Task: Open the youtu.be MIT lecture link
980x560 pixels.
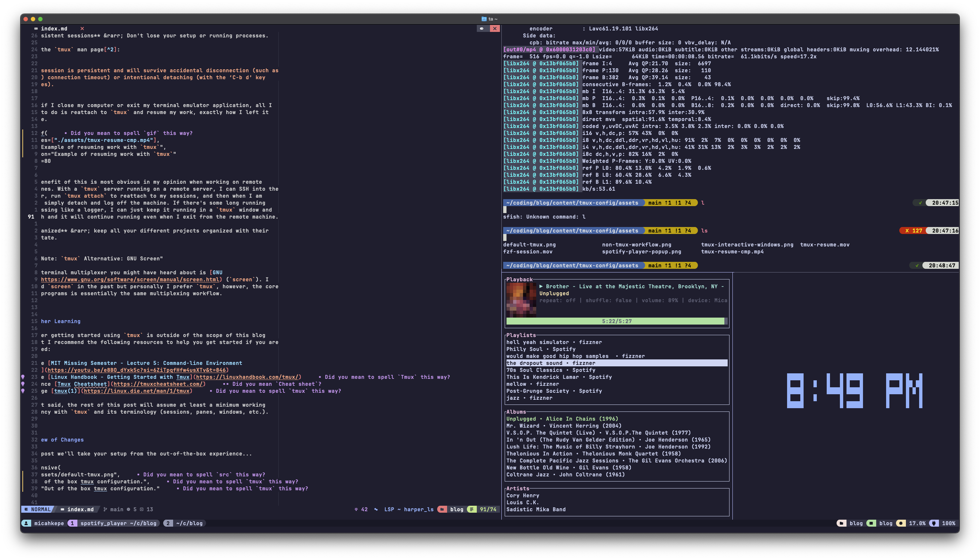Action: [136, 370]
